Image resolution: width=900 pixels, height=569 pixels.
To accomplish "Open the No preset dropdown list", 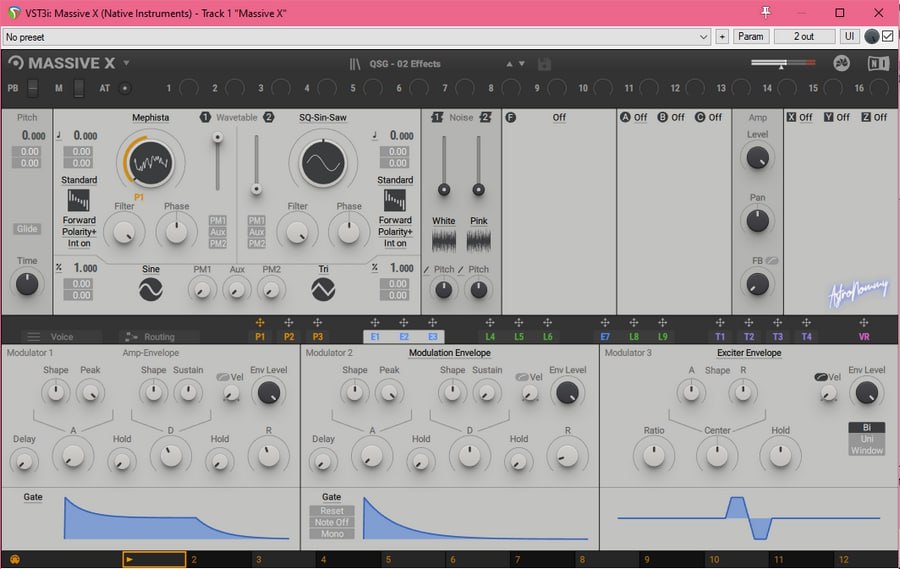I will 704,37.
